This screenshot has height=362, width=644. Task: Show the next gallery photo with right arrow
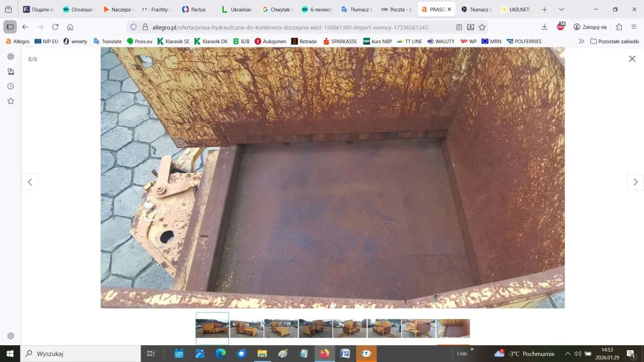(636, 182)
